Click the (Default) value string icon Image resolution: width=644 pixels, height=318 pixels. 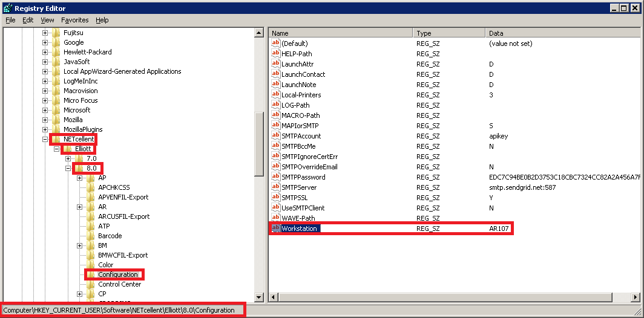(276, 43)
